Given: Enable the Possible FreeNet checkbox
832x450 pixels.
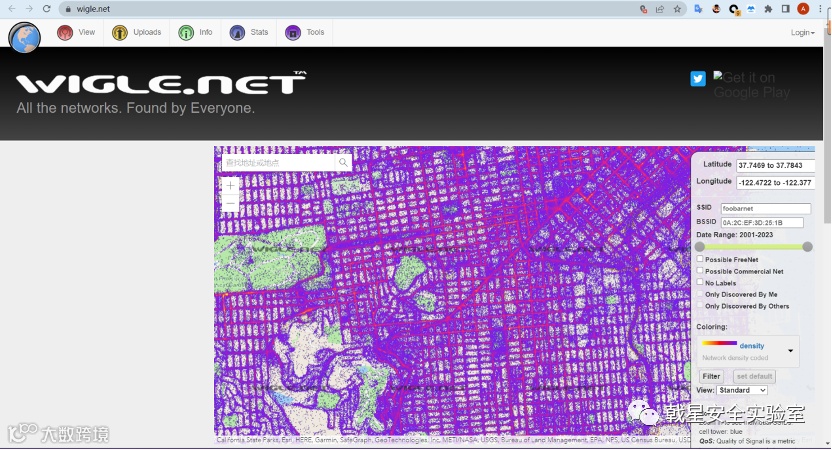Looking at the screenshot, I should tap(700, 259).
